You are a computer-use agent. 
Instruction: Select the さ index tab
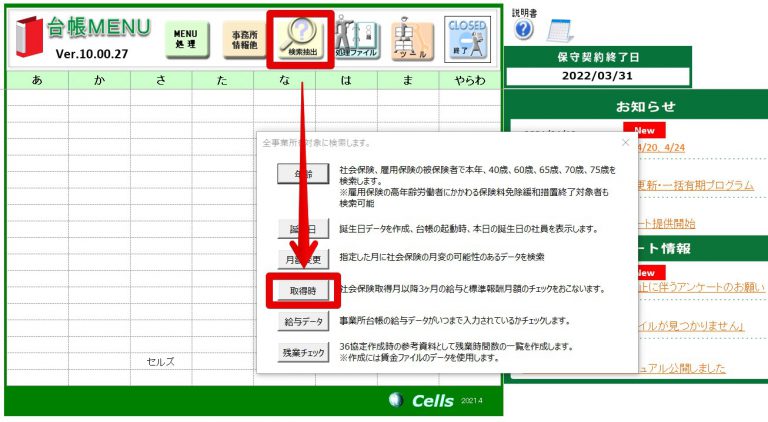pos(161,80)
